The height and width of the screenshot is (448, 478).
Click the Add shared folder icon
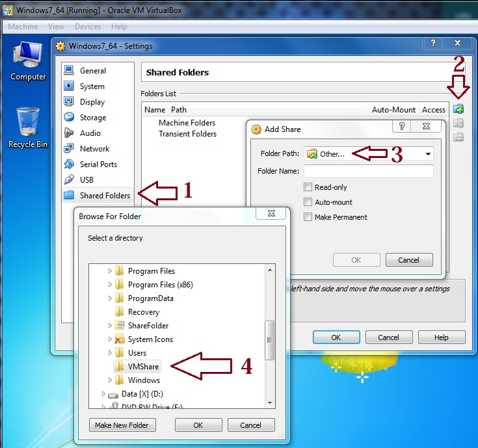click(x=458, y=109)
